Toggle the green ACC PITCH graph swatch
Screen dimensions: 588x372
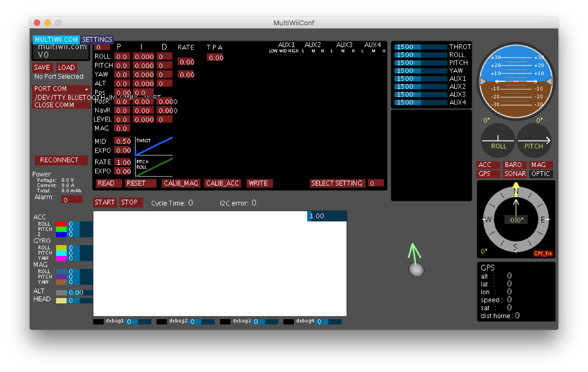pos(61,229)
